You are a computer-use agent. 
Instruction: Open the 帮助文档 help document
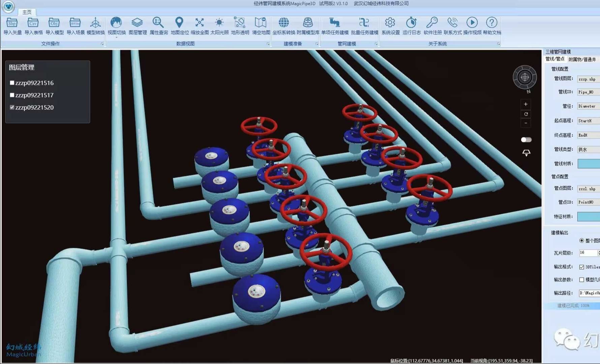(492, 26)
